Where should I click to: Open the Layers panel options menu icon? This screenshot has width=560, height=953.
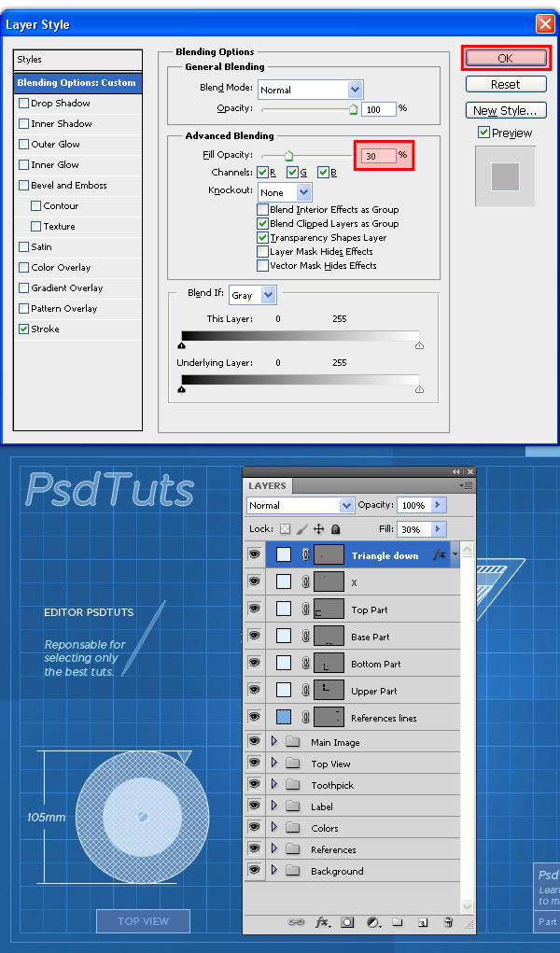[x=466, y=485]
